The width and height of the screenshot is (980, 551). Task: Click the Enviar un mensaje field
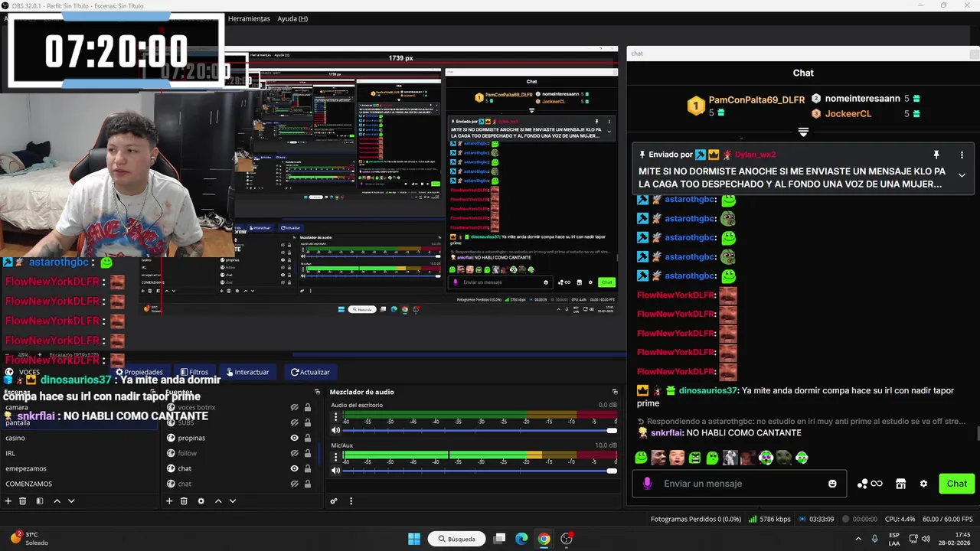pyautogui.click(x=739, y=484)
